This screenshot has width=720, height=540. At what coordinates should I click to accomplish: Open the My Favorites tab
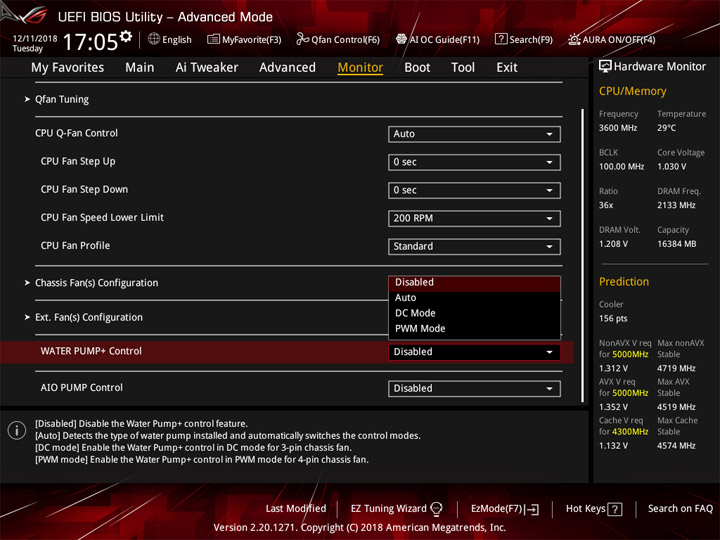pyautogui.click(x=68, y=68)
